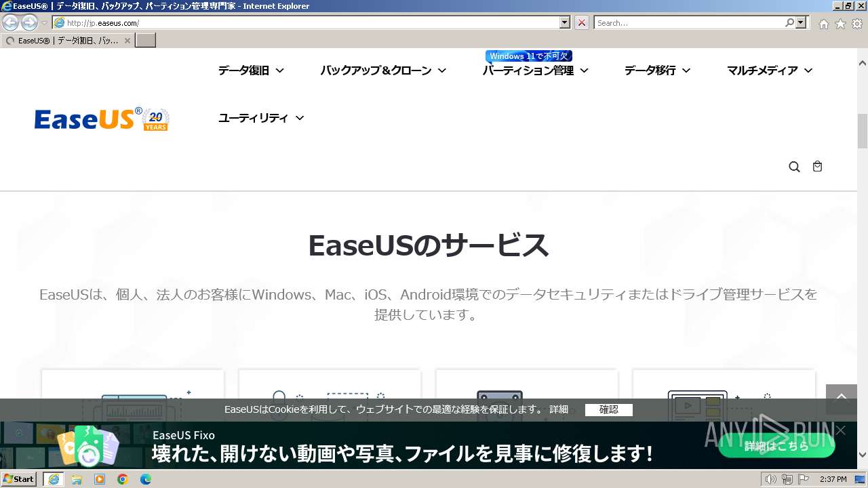
Task: Expand the ユーティリティ menu
Action: (x=261, y=118)
